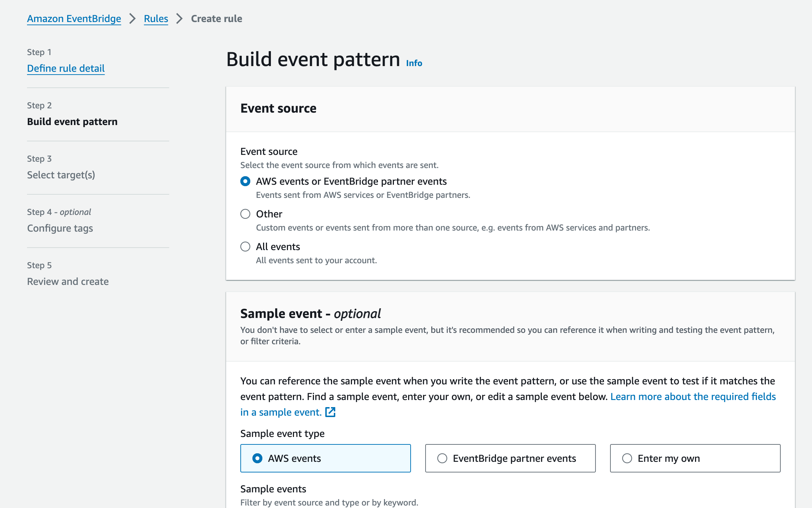Click the Review and create step label

(x=68, y=281)
